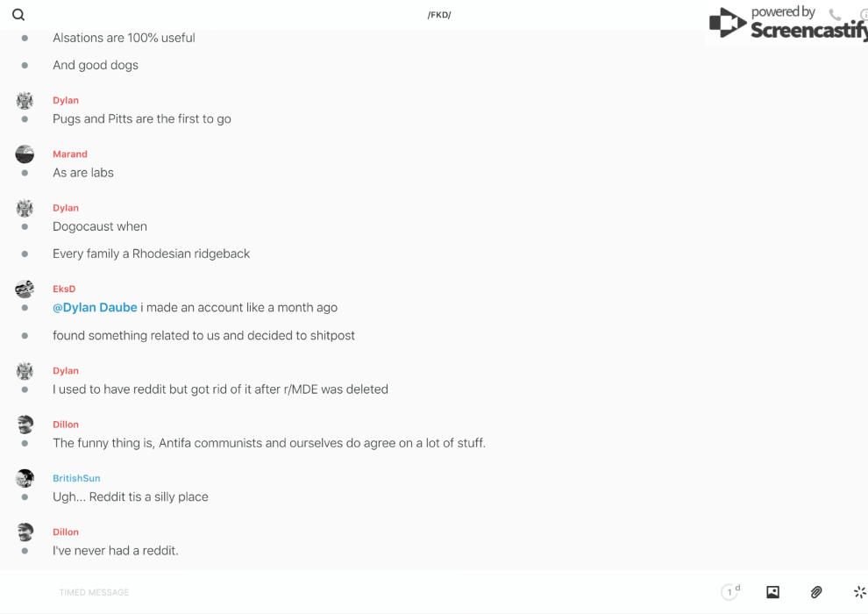The image size is (868, 614).
Task: Open the search magnifier icon
Action: tap(18, 15)
